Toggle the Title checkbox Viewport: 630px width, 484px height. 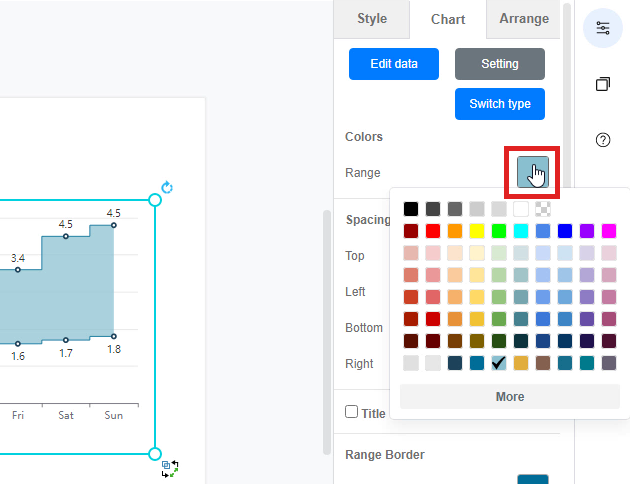[x=351, y=412]
